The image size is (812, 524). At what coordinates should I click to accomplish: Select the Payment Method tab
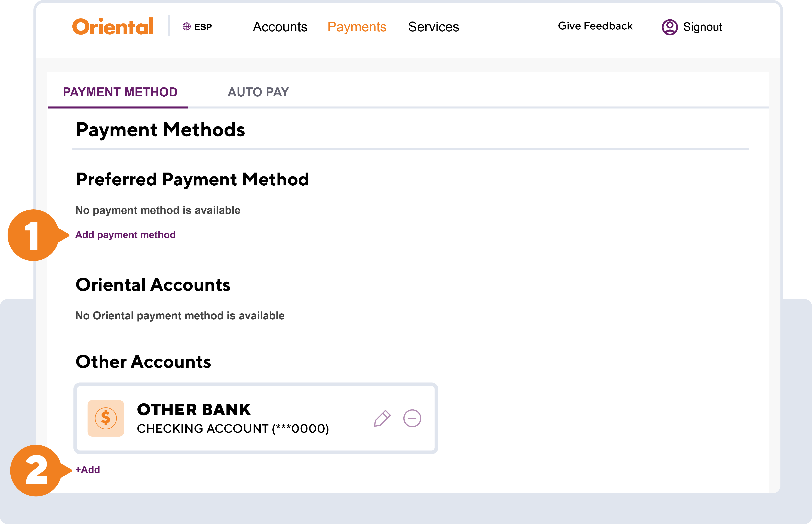(x=120, y=92)
